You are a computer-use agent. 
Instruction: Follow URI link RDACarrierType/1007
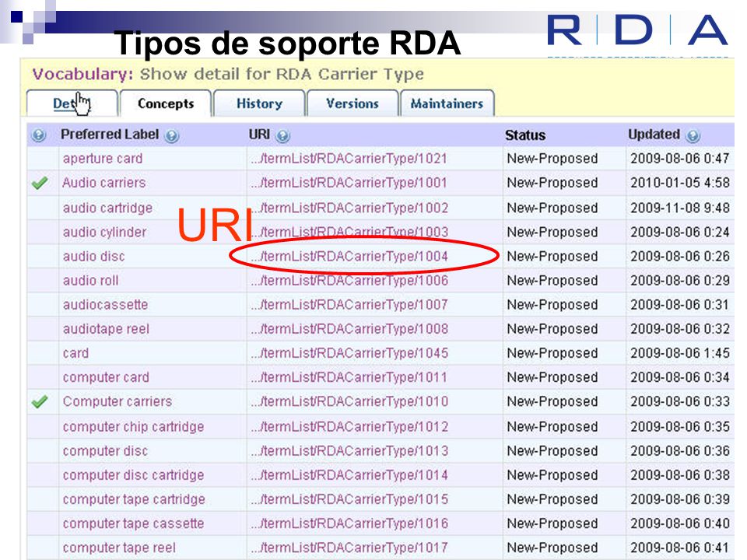(349, 305)
